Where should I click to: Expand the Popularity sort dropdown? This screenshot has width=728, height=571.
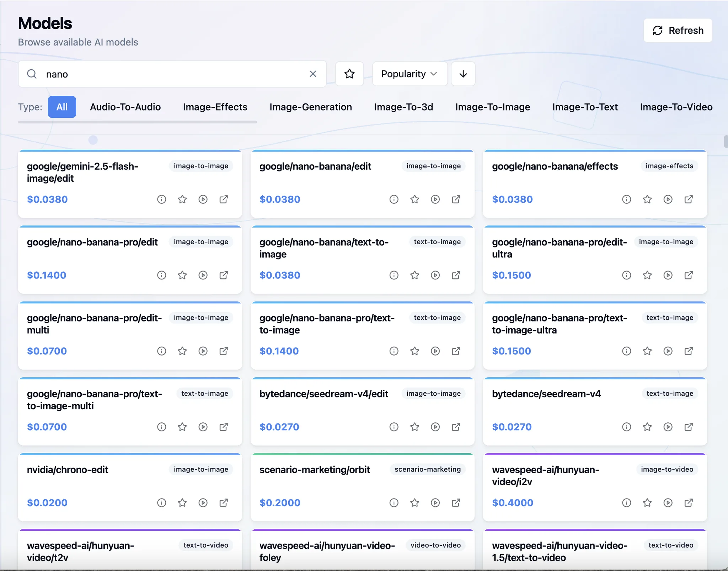point(409,74)
